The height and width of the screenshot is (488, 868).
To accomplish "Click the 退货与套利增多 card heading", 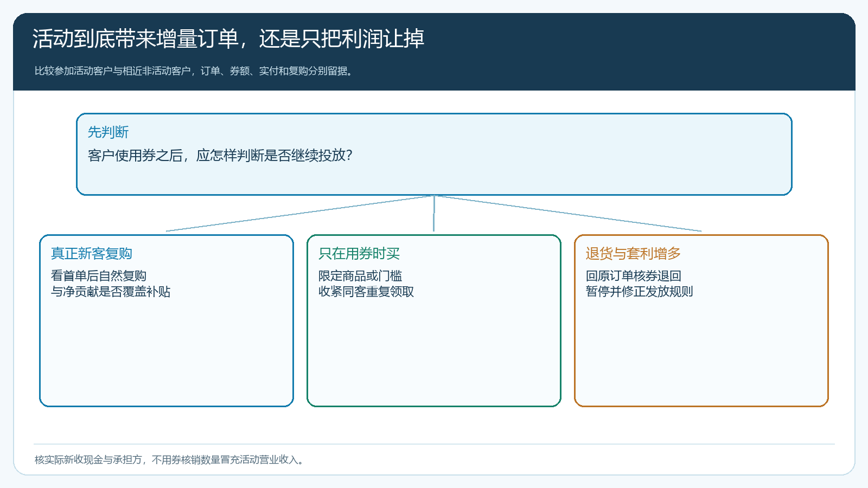I will 633,254.
